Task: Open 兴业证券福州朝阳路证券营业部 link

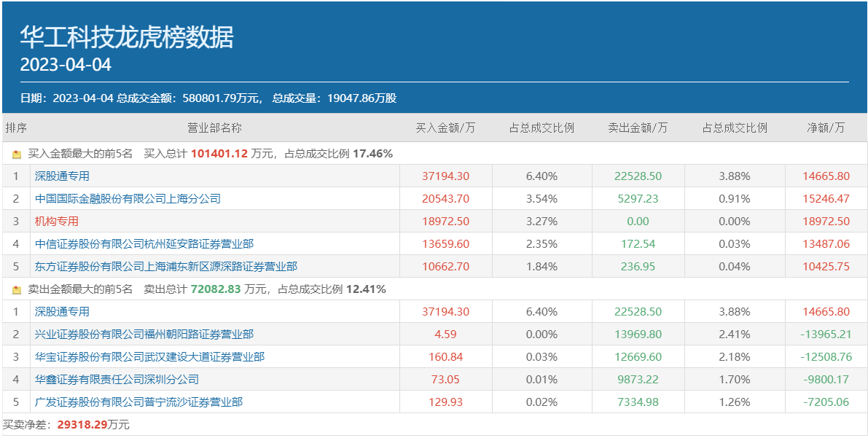Action: point(144,335)
